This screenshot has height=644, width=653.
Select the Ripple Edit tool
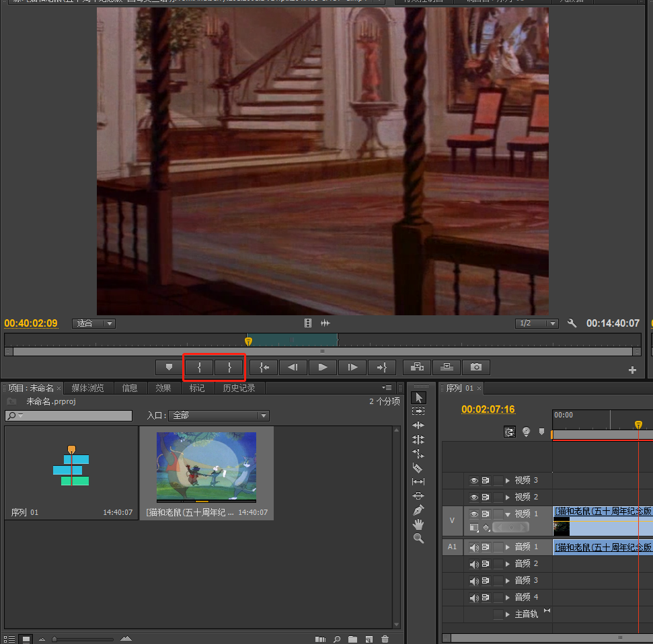tap(418, 425)
